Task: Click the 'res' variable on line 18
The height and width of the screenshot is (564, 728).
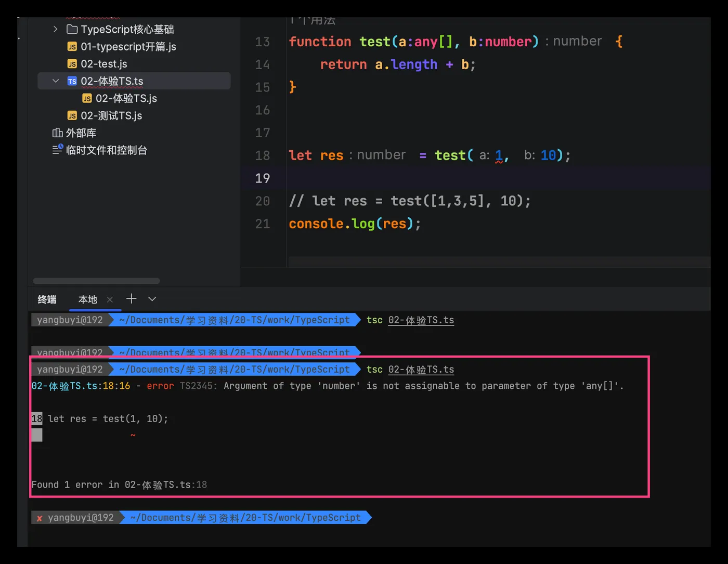Action: click(332, 155)
